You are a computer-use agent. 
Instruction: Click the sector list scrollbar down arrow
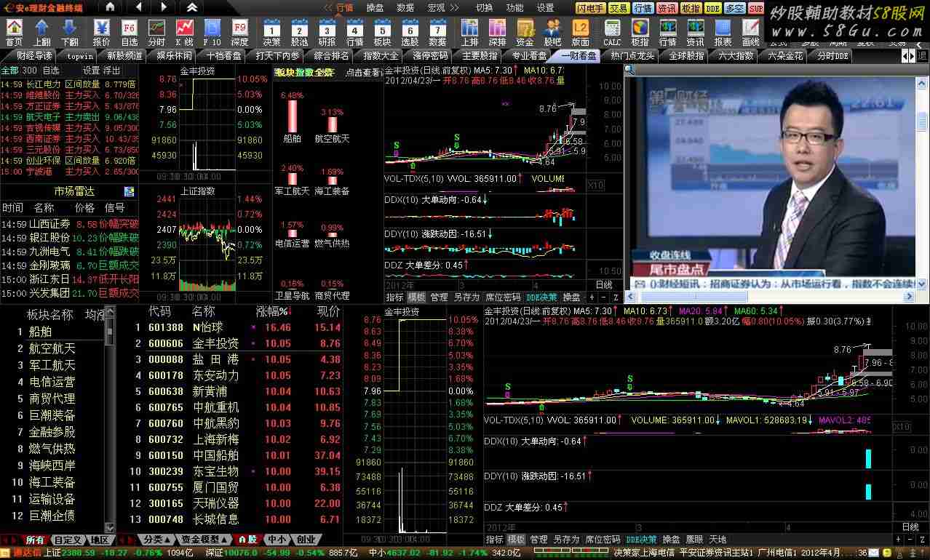[110, 527]
